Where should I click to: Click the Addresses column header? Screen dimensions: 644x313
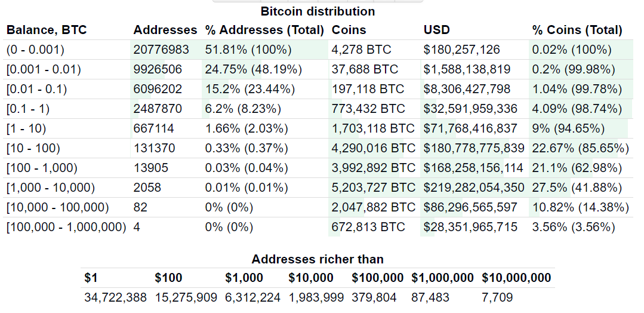tap(165, 30)
